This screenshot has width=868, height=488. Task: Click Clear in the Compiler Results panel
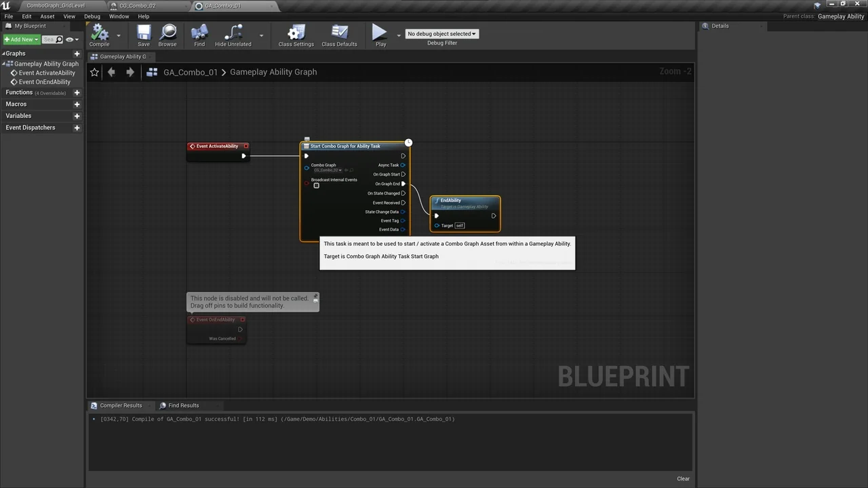683,479
